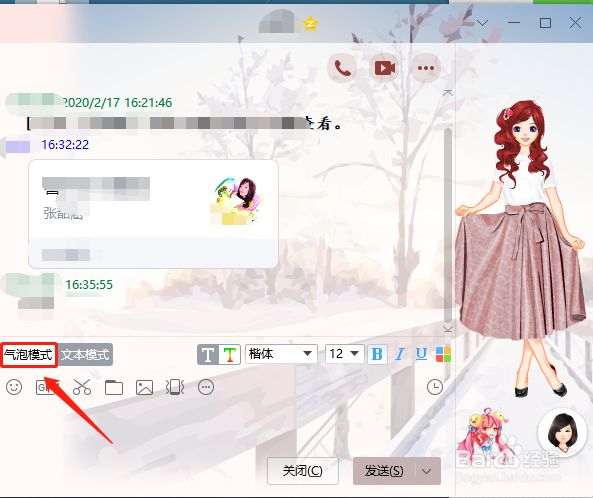Image resolution: width=593 pixels, height=498 pixels.
Task: Open the font size dropdown 12
Action: pos(344,354)
